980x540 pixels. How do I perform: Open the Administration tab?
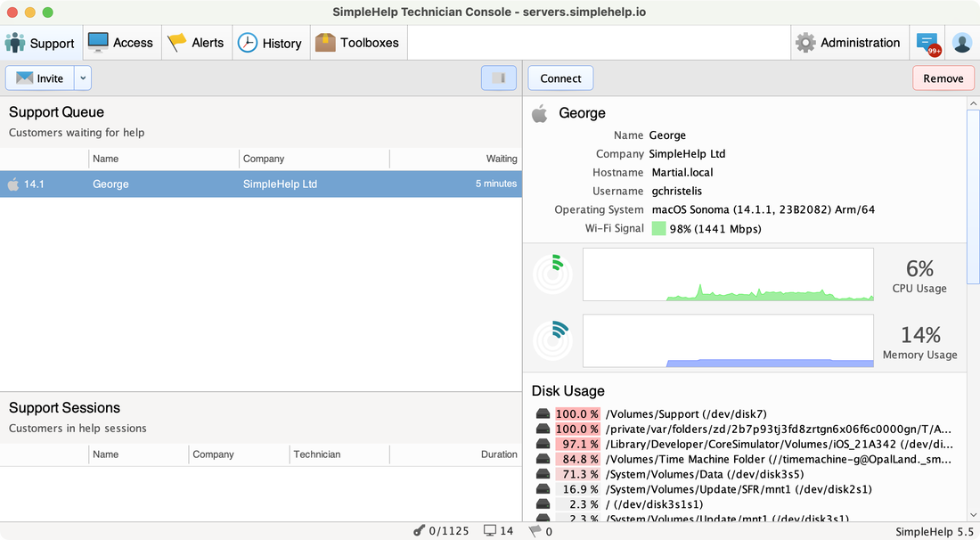(849, 43)
